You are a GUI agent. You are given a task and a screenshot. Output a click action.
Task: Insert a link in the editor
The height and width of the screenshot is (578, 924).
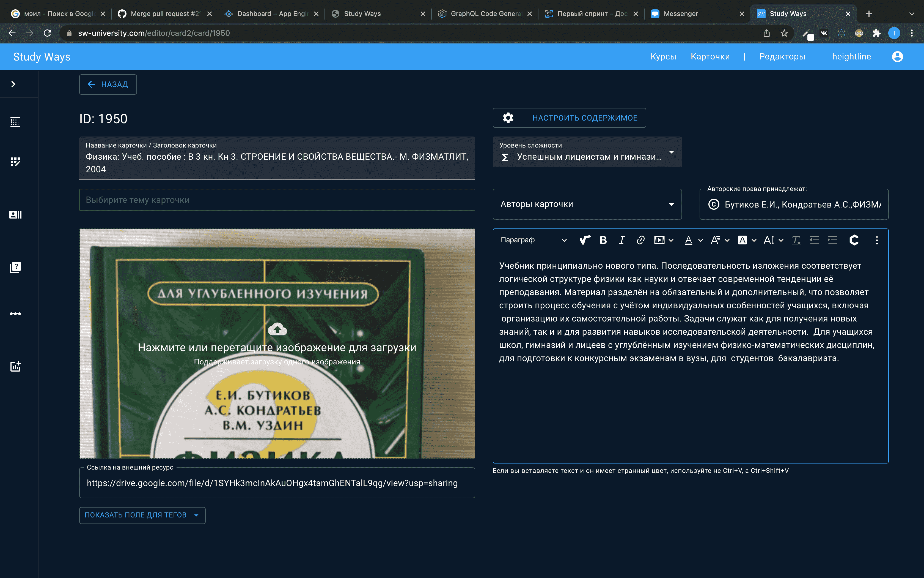[x=640, y=240]
